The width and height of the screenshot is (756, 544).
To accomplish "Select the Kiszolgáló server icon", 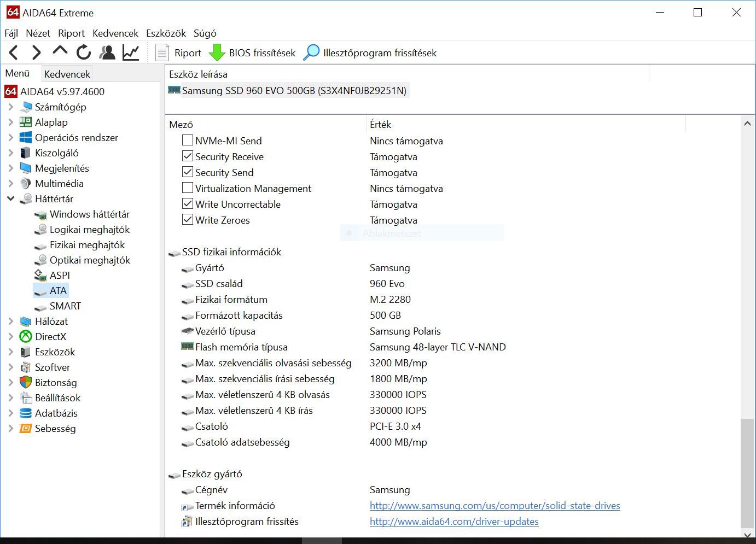I will tap(26, 153).
